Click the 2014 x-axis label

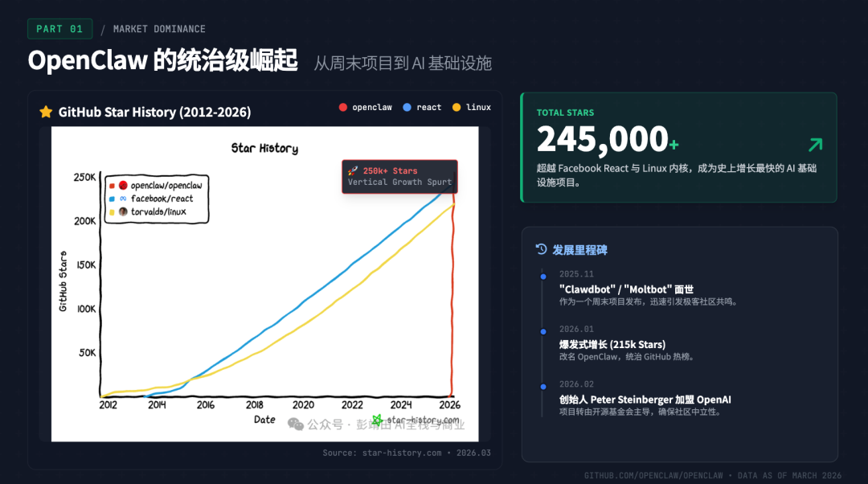pyautogui.click(x=157, y=405)
